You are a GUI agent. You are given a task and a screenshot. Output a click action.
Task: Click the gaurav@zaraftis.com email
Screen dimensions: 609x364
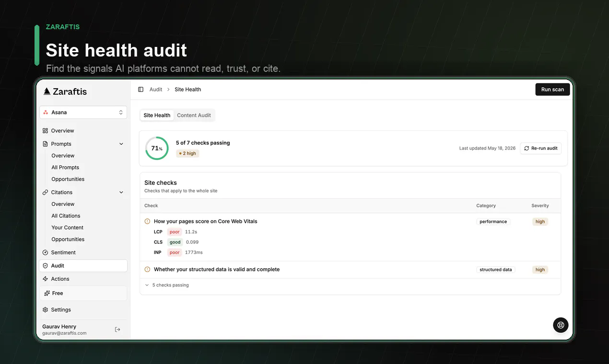click(64, 333)
